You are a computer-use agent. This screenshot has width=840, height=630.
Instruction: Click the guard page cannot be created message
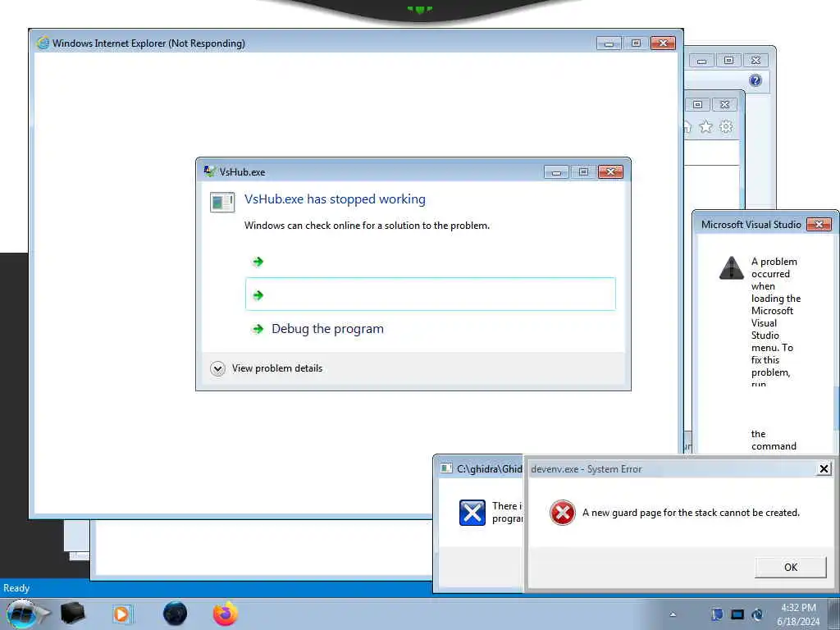[691, 513]
